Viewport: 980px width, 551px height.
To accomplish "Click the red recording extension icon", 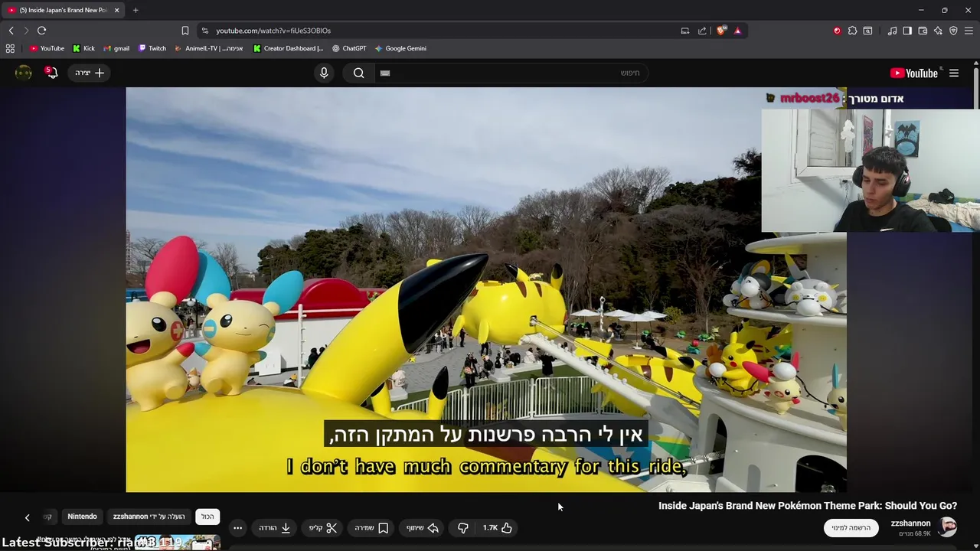I will point(837,31).
